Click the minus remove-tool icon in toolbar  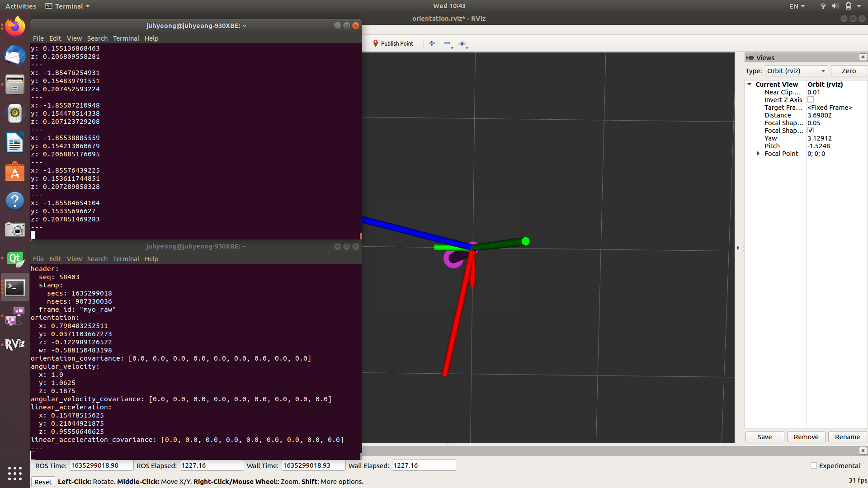click(x=447, y=43)
